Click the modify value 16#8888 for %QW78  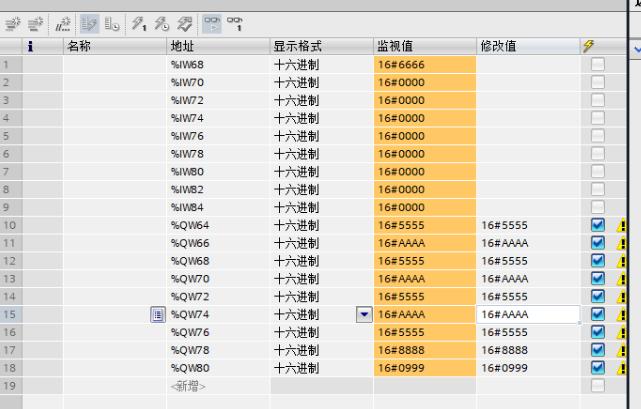pos(528,350)
